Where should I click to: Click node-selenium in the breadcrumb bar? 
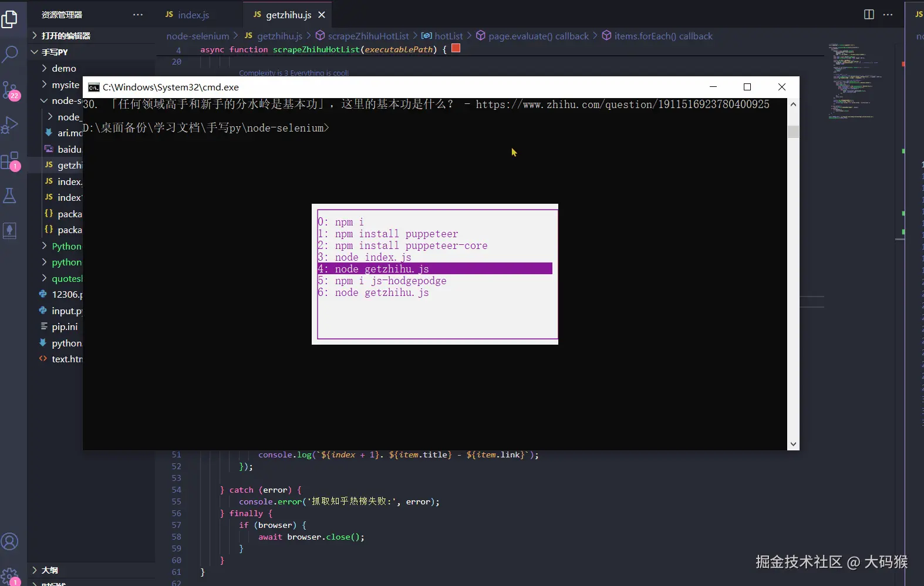click(198, 36)
